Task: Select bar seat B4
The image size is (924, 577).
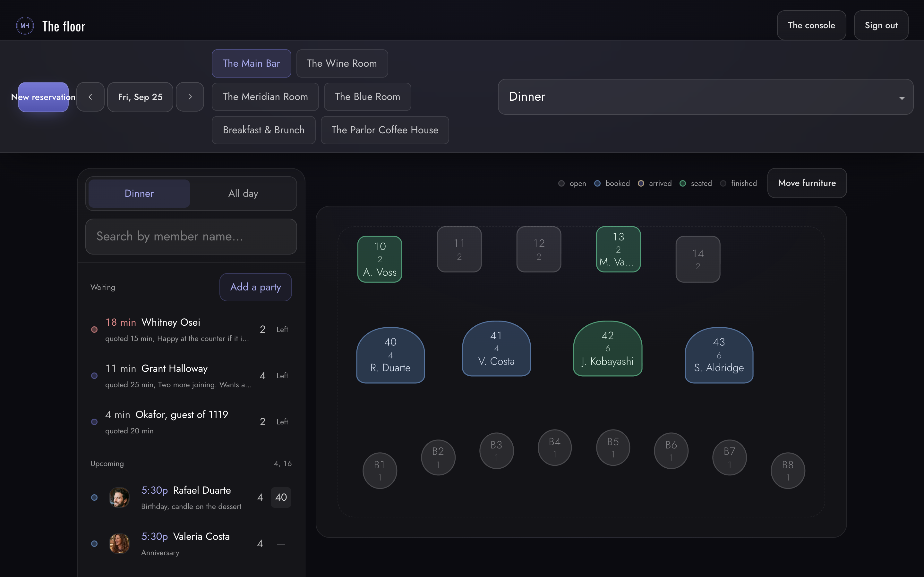Action: click(554, 447)
